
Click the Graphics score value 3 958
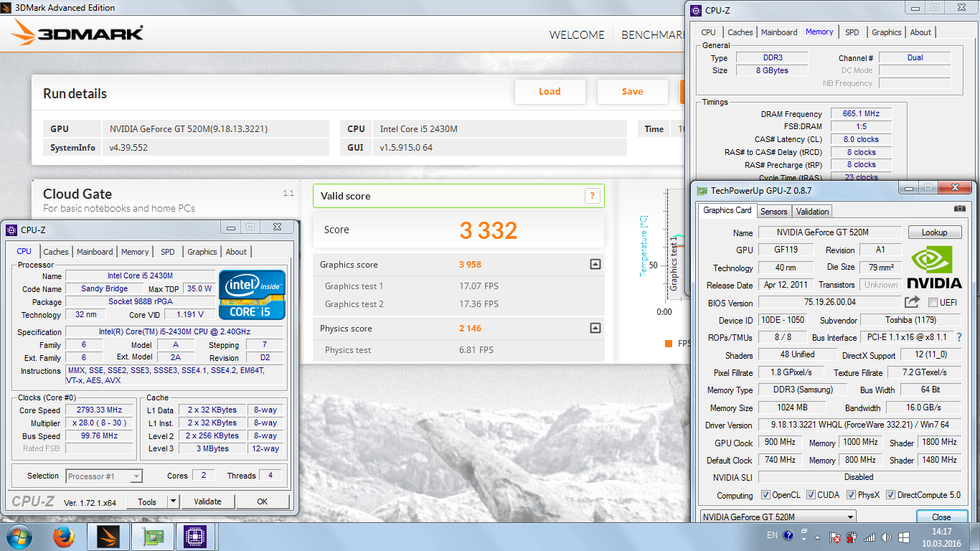470,265
